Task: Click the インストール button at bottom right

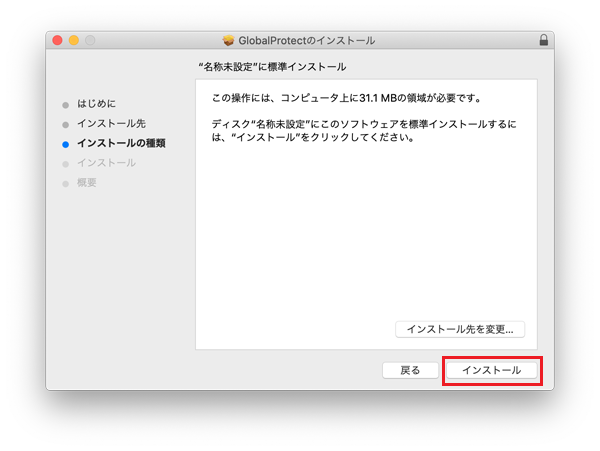Action: (x=491, y=370)
